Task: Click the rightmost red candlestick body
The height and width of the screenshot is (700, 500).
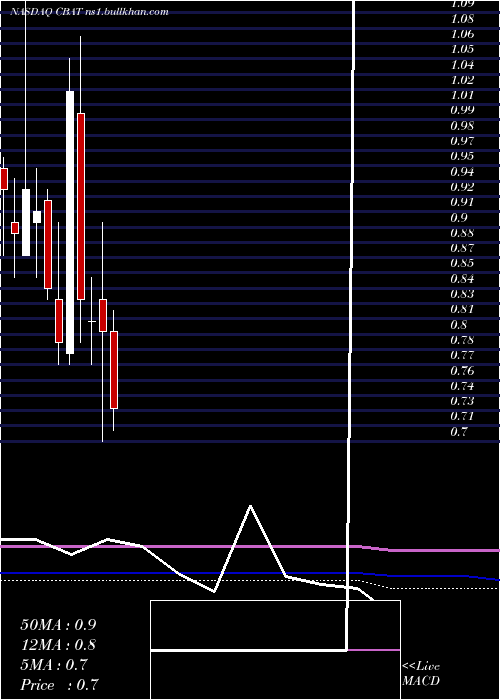Action: coord(114,370)
